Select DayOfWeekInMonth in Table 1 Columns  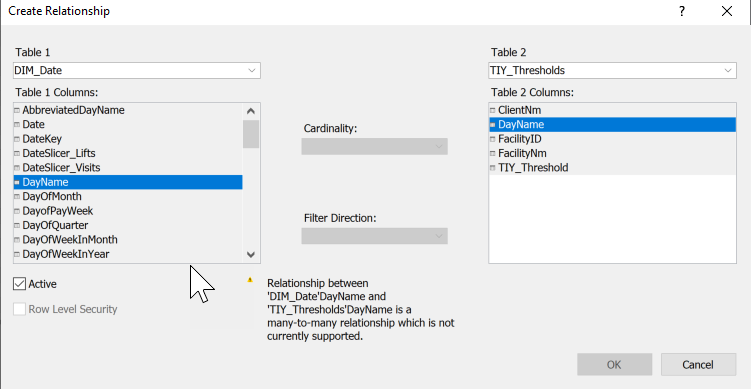click(128, 240)
